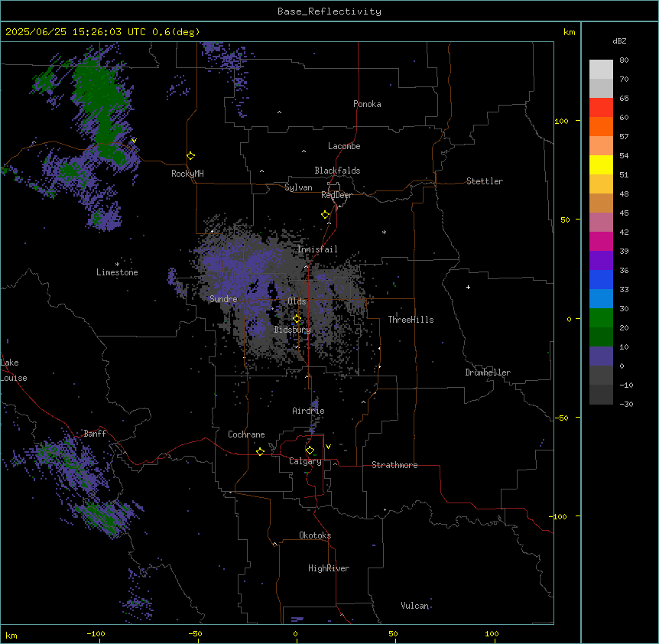
Task: Click the RockyMH label
Action: (x=187, y=174)
